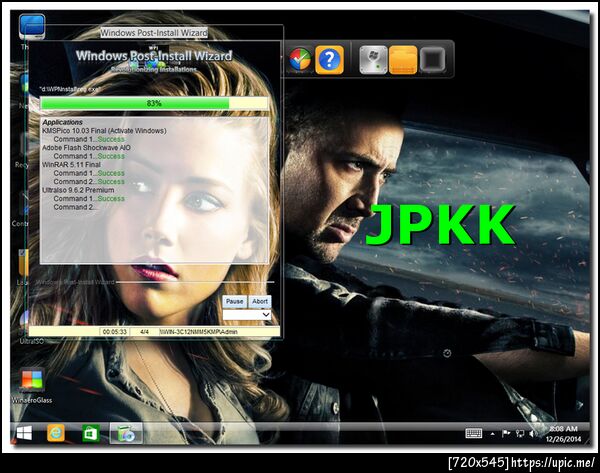Open the orange folder icon in dock

tap(403, 59)
